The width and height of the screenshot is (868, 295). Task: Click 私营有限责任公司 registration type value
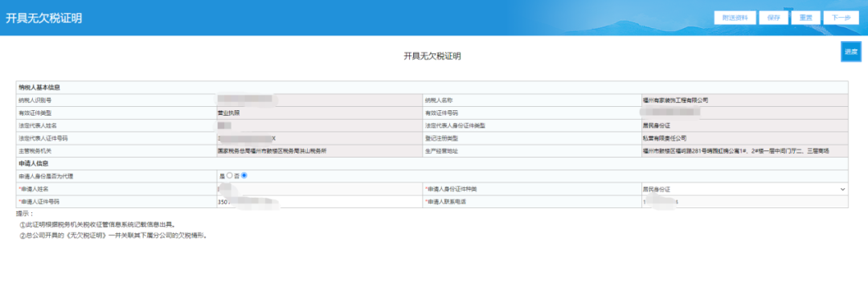pyautogui.click(x=665, y=138)
